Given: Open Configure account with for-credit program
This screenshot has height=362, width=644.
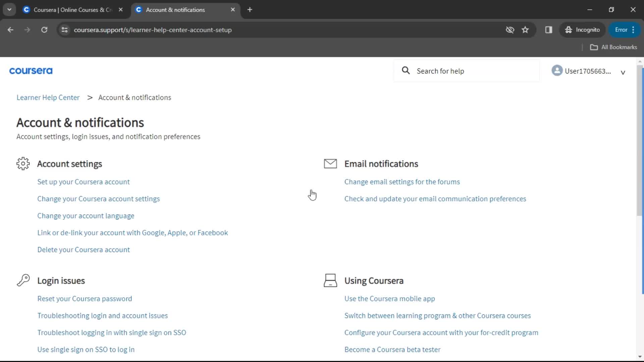Looking at the screenshot, I should (x=441, y=333).
